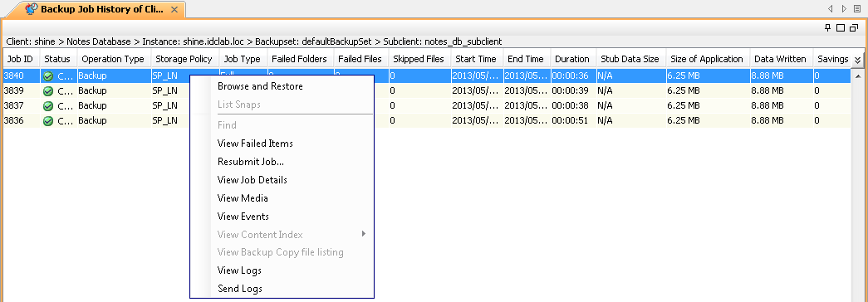Click duration 00:00:38 cell

pos(572,105)
